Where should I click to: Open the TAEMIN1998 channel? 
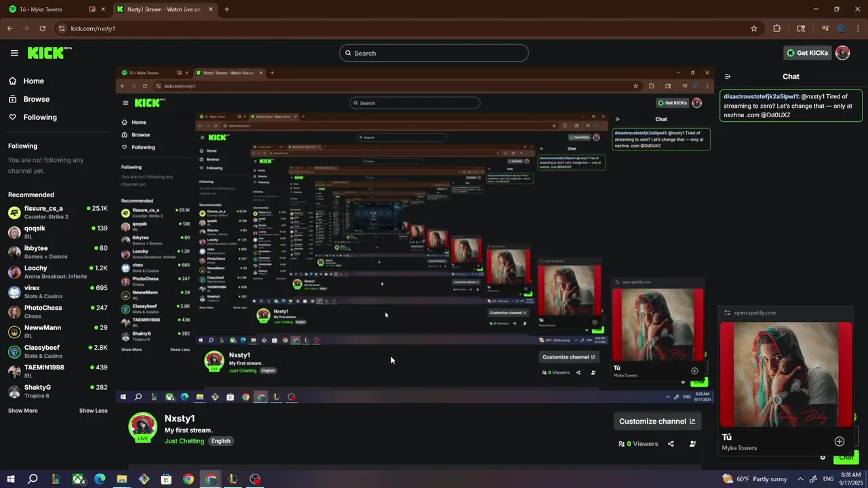[58, 371]
